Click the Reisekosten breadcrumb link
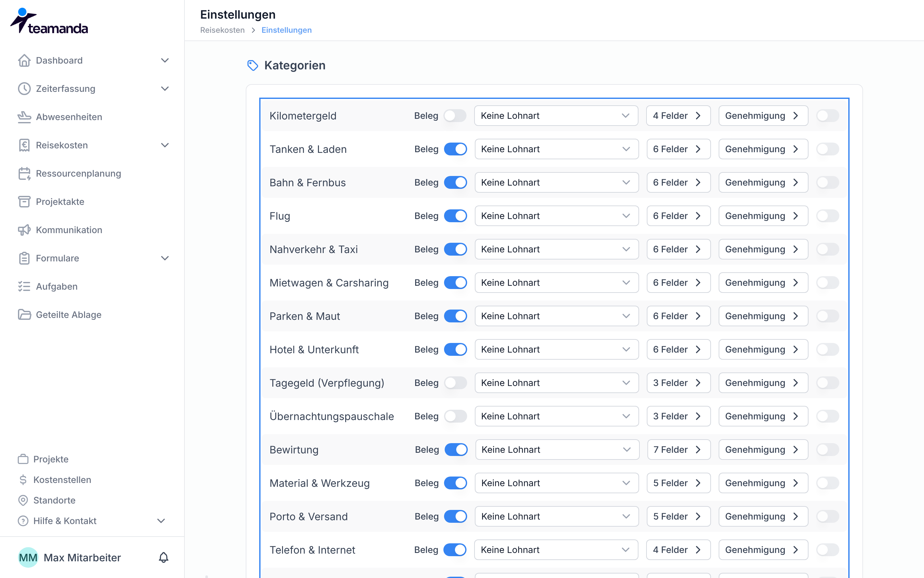 click(x=222, y=30)
